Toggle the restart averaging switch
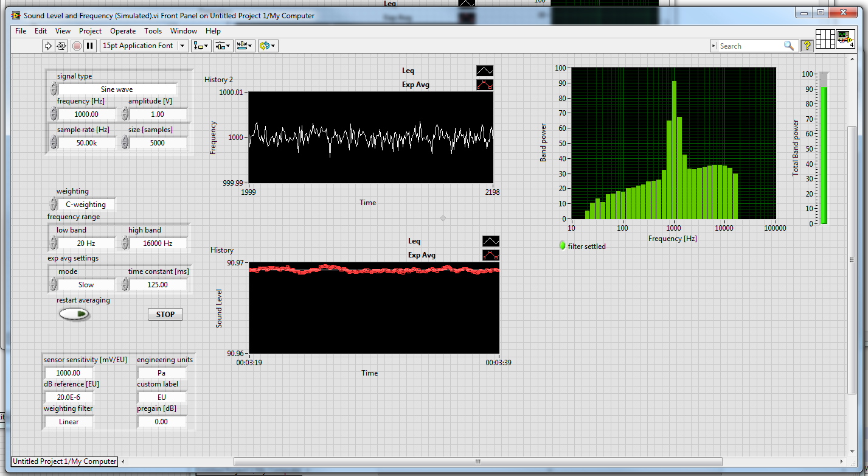The height and width of the screenshot is (476, 868). (74, 314)
